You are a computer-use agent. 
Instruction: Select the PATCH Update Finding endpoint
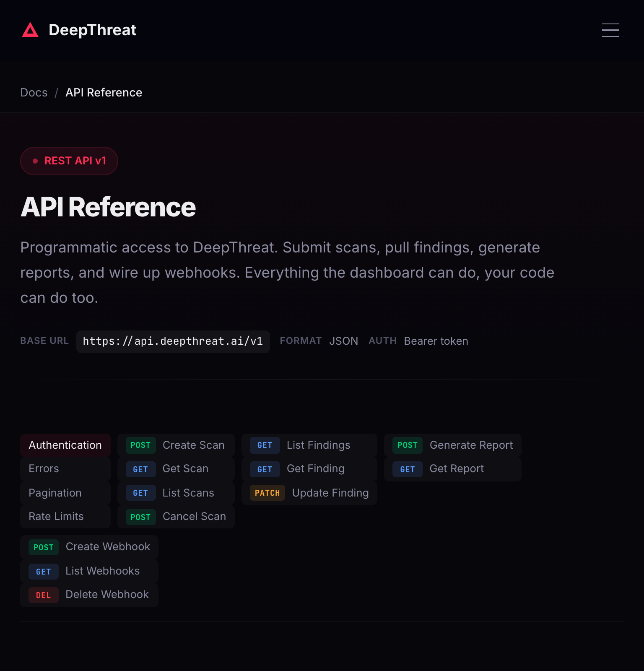click(x=309, y=493)
